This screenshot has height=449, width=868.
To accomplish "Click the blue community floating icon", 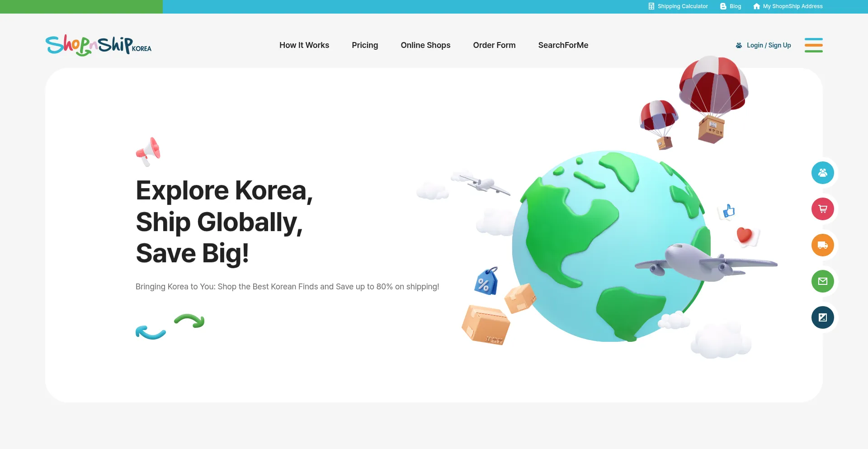I will (822, 173).
